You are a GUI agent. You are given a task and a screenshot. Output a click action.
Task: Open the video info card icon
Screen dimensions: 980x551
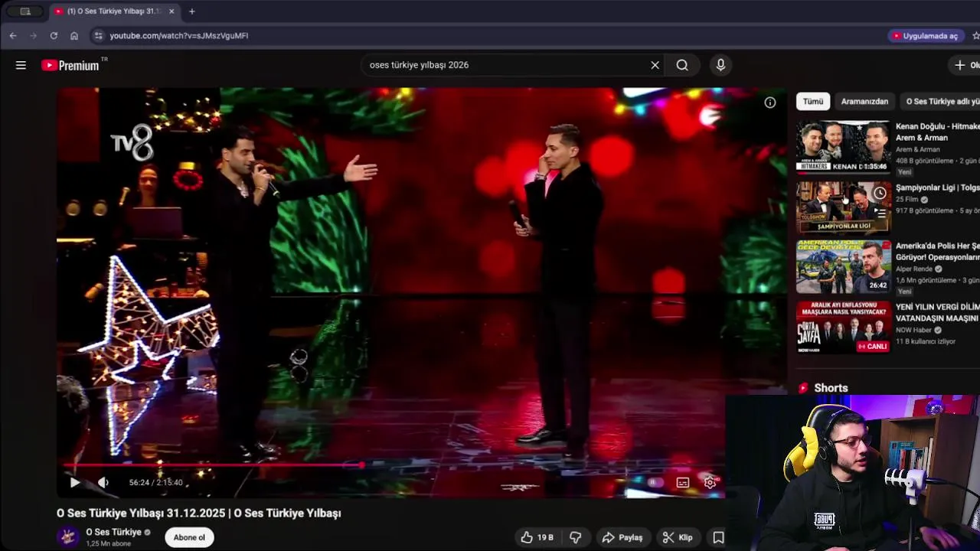click(x=770, y=103)
